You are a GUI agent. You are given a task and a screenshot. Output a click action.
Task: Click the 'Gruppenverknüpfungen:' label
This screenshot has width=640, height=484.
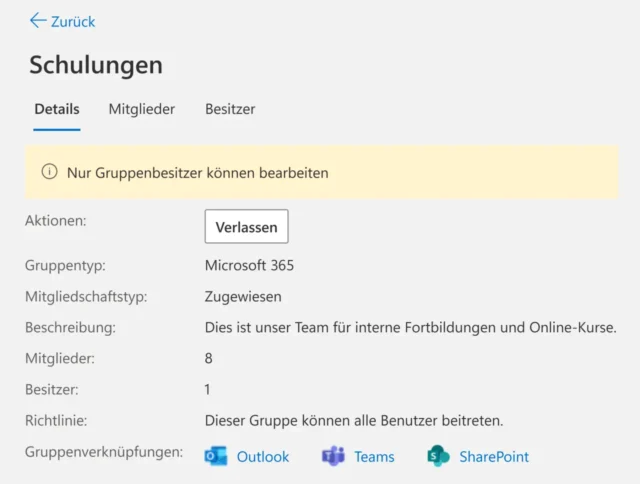104,452
